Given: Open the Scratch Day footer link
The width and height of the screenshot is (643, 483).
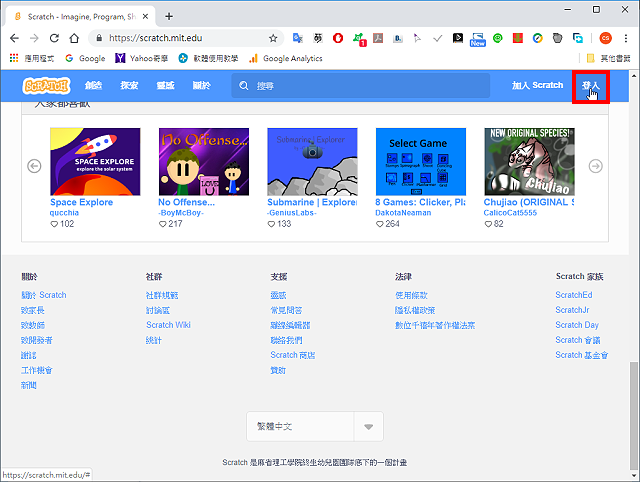Looking at the screenshot, I should pyautogui.click(x=577, y=325).
